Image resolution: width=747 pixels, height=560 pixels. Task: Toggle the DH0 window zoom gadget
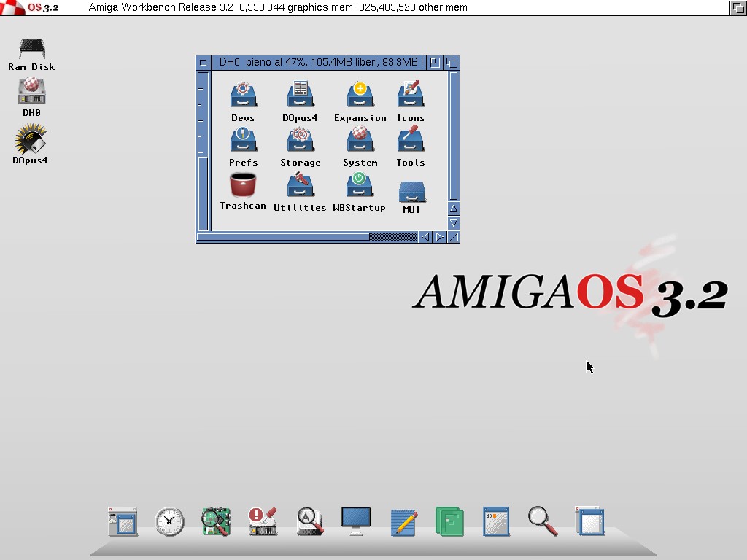click(x=436, y=63)
